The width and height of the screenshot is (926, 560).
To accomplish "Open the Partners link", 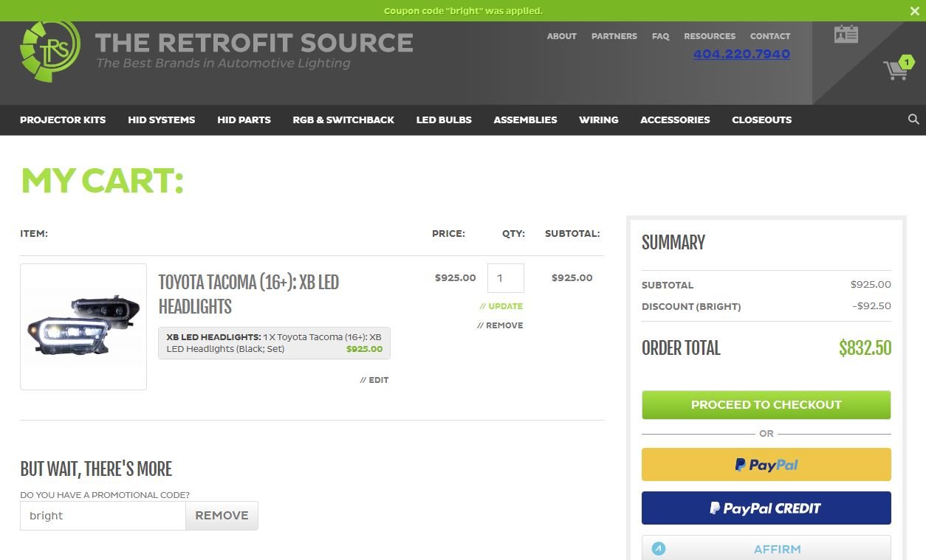I will tap(614, 36).
